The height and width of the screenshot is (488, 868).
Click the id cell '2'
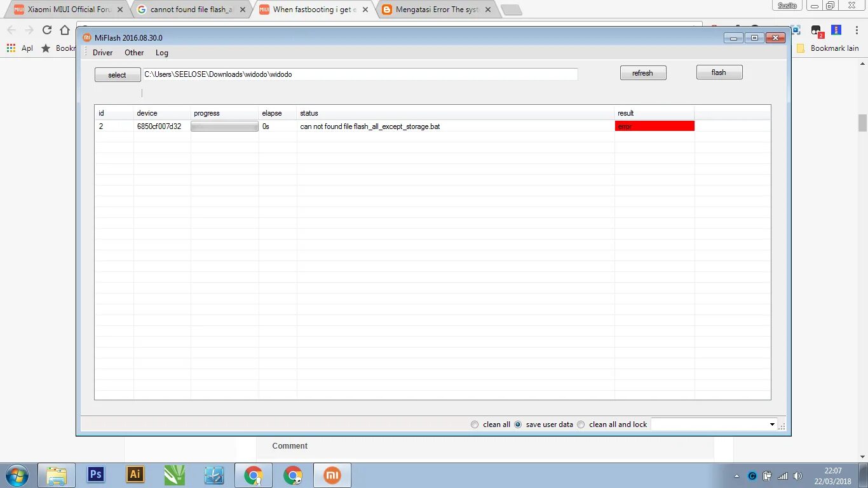click(x=101, y=126)
